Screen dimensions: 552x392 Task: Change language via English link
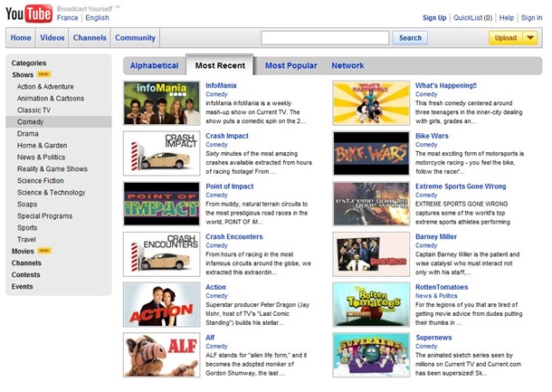coord(97,17)
